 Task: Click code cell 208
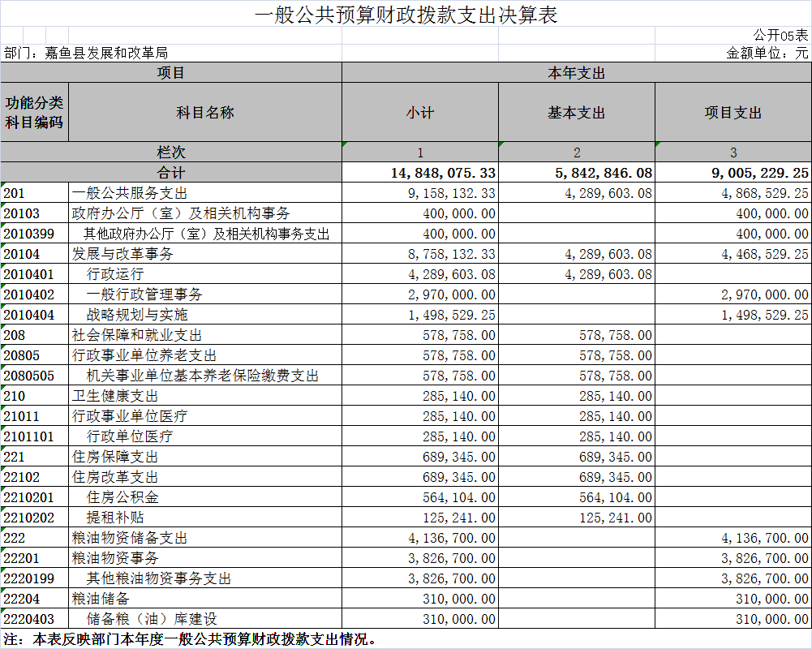34,334
